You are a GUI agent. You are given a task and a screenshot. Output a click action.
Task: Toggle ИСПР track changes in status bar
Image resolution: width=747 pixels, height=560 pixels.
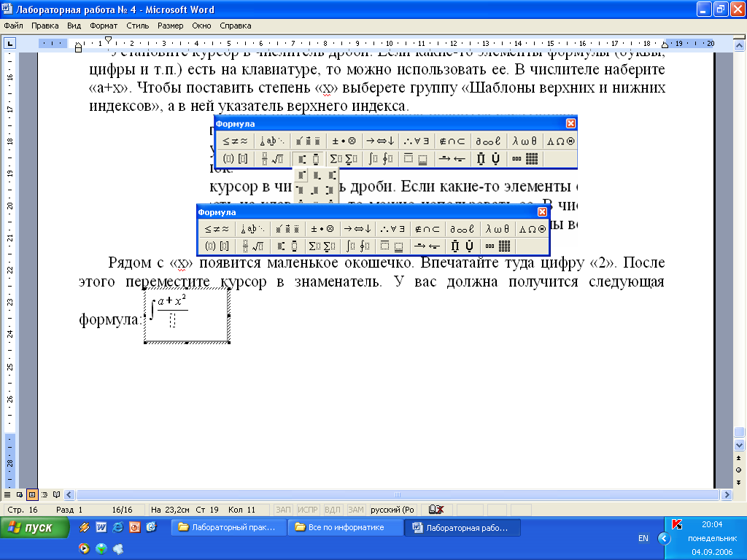[x=307, y=510]
